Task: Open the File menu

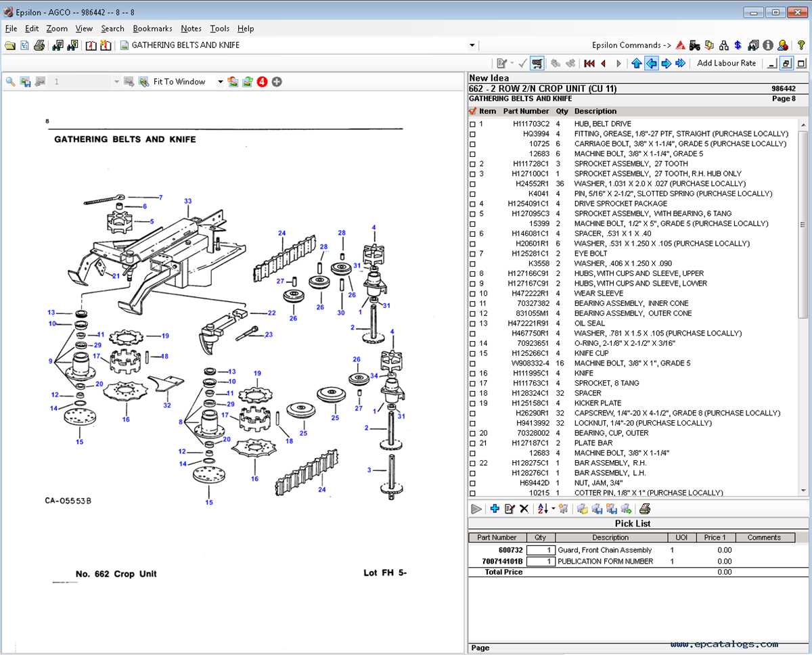Action: 11,28
